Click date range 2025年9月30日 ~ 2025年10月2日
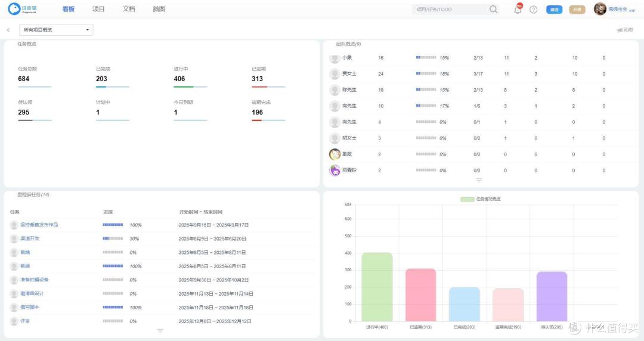 tap(213, 280)
